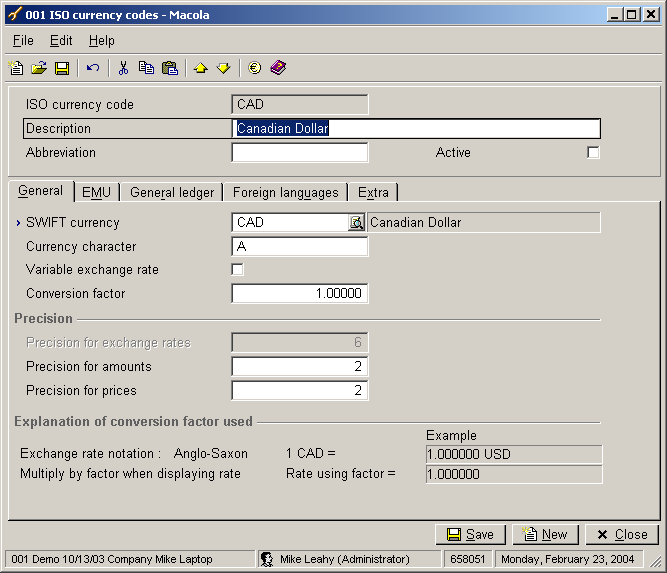Open the File menu
The image size is (667, 573).
[x=23, y=41]
